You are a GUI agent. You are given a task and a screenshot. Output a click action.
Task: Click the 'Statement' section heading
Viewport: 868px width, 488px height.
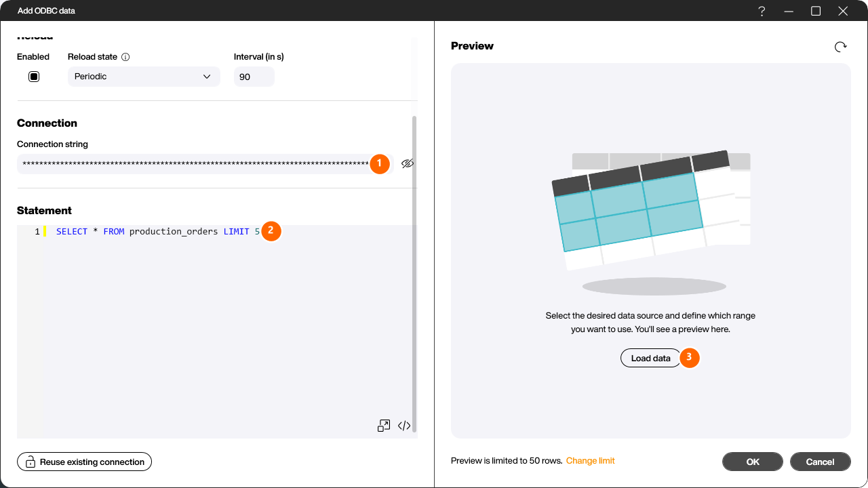point(44,210)
